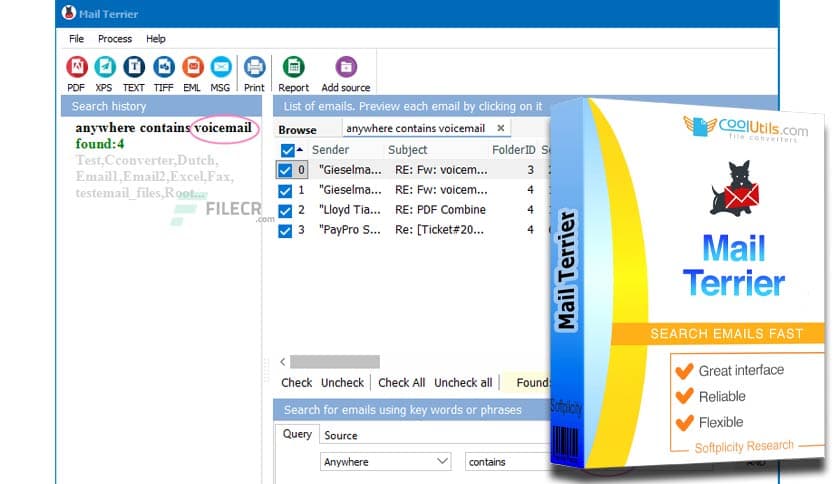The width and height of the screenshot is (836, 484).
Task: Uncheck email row 0 checkbox
Action: point(285,170)
